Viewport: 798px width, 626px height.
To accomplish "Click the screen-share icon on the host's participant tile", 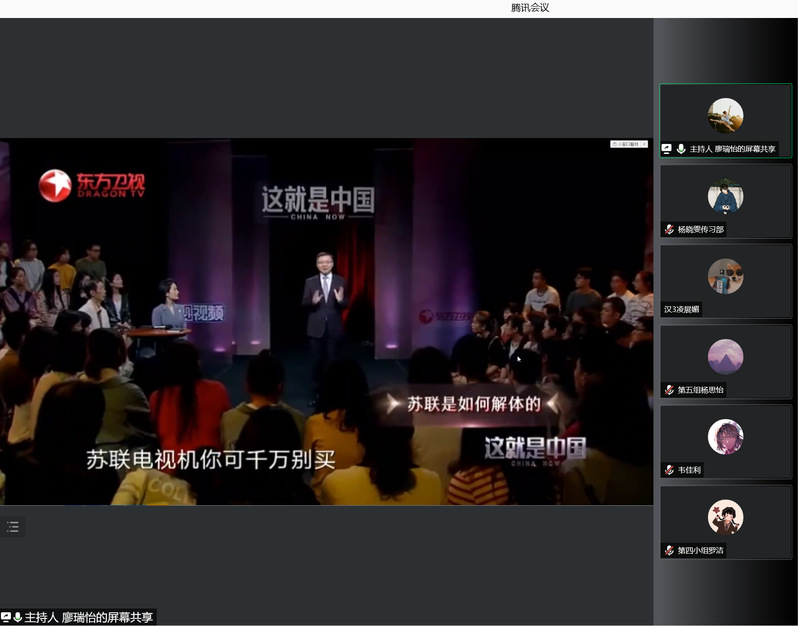I will 667,149.
